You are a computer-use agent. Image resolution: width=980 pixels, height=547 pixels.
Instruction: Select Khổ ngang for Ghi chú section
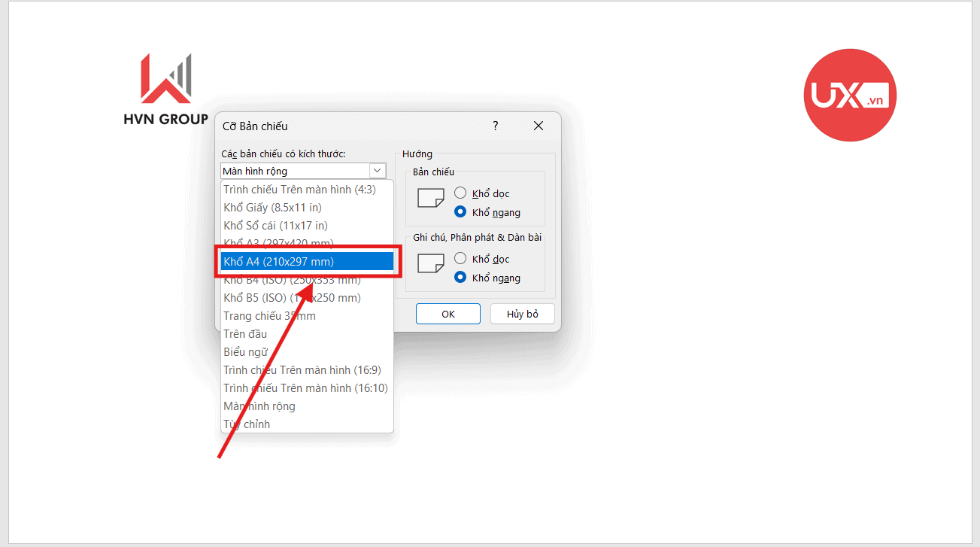[x=460, y=278]
